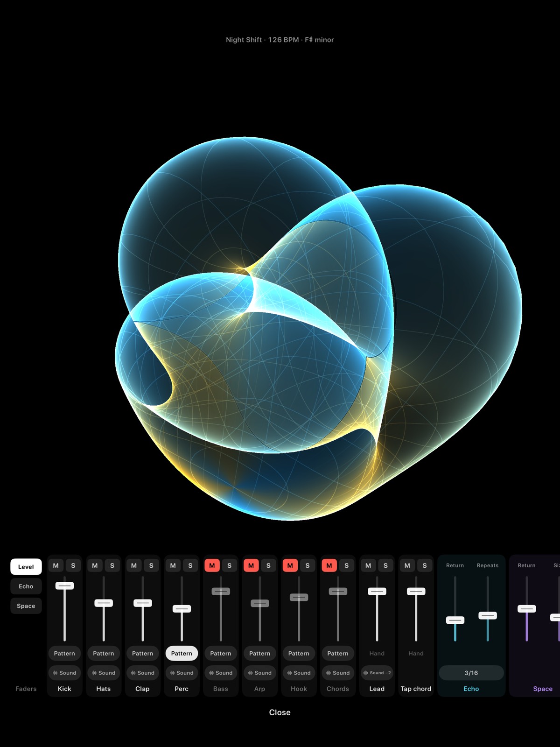Click the Echo Repeats fader handle
Image resolution: width=560 pixels, height=747 pixels.
click(x=488, y=615)
